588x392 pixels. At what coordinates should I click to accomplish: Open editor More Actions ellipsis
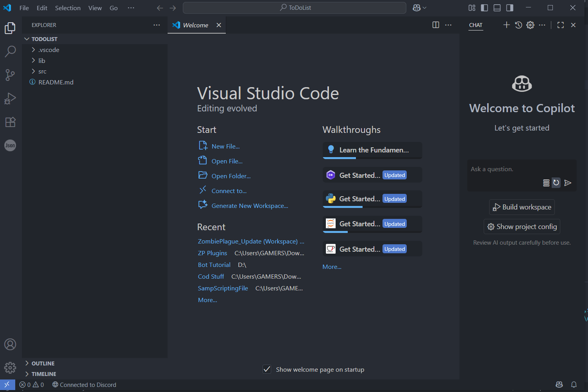pos(449,25)
